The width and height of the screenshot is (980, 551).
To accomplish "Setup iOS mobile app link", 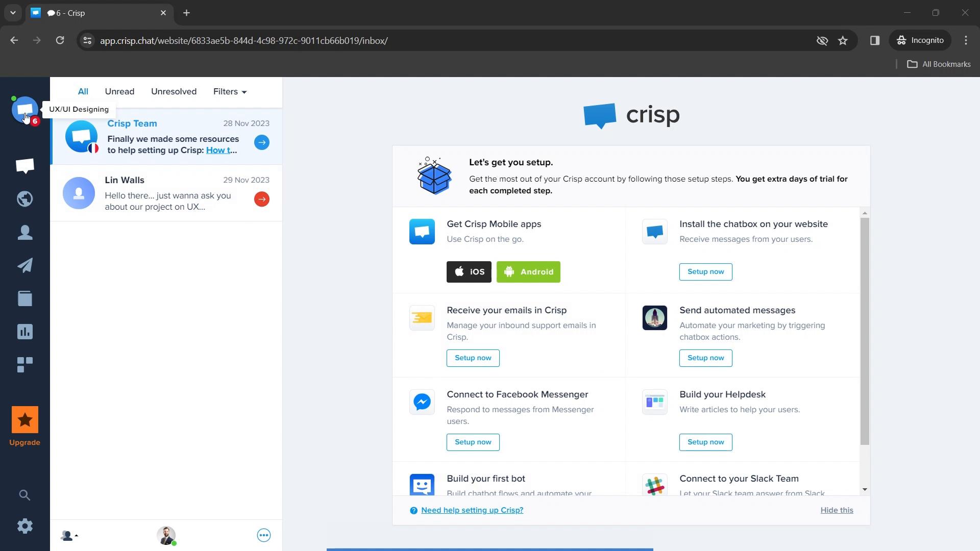I will (469, 271).
